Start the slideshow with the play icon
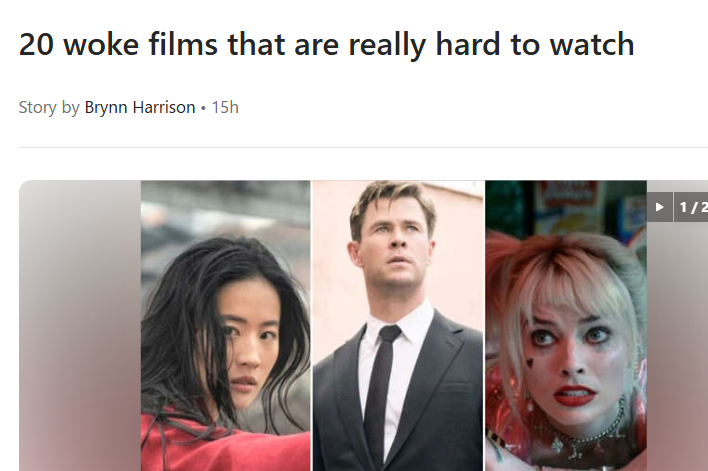 pos(660,207)
